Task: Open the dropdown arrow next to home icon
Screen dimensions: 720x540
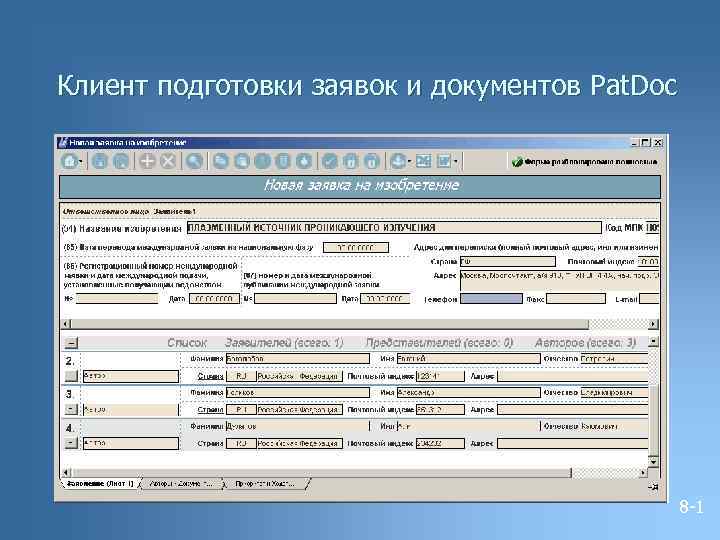Action: pos(81,162)
